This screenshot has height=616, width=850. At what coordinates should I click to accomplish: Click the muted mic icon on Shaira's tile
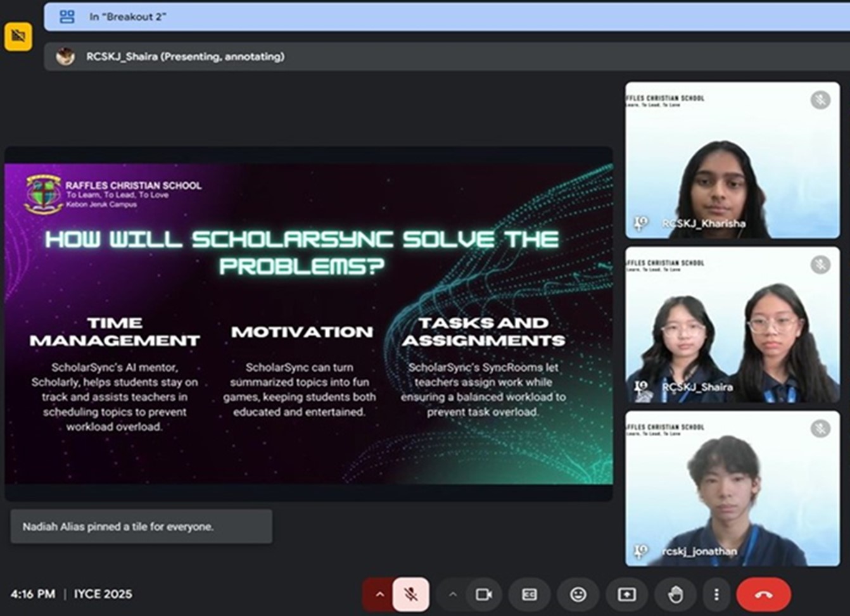[820, 264]
